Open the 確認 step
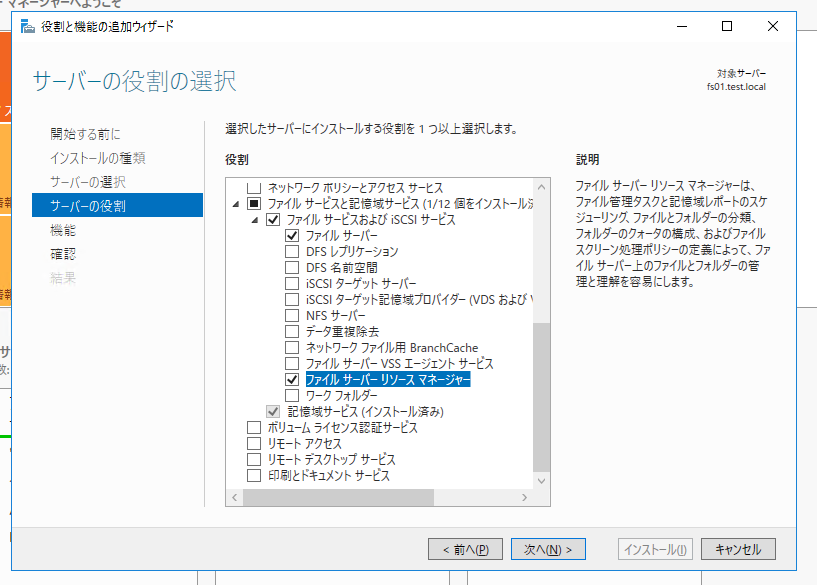Image resolution: width=817 pixels, height=585 pixels. pos(63,254)
